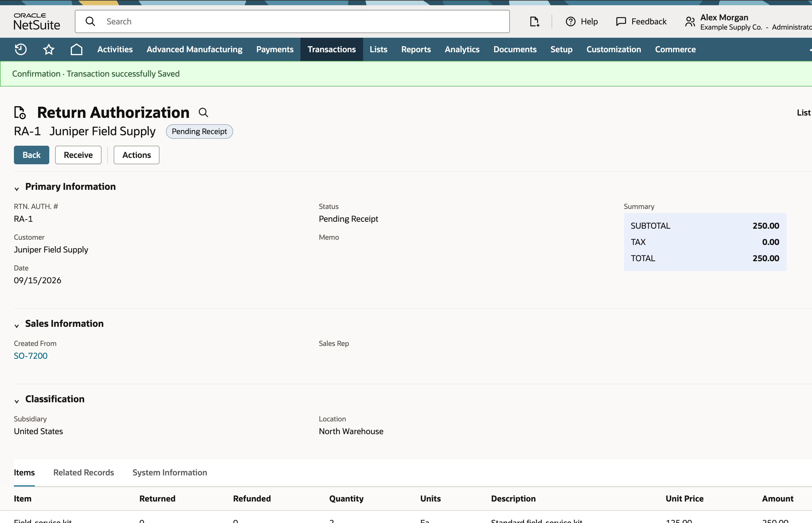Click the Return Authorization record type icon
The width and height of the screenshot is (812, 523).
pyautogui.click(x=20, y=112)
